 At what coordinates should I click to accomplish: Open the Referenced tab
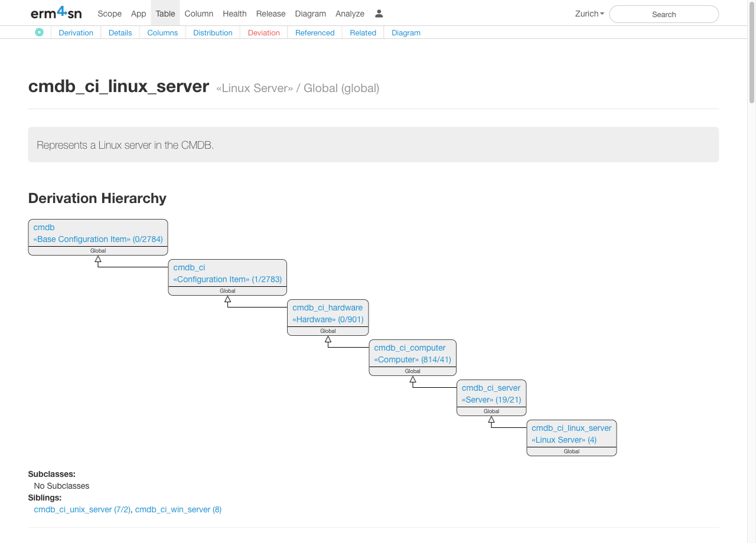[315, 32]
